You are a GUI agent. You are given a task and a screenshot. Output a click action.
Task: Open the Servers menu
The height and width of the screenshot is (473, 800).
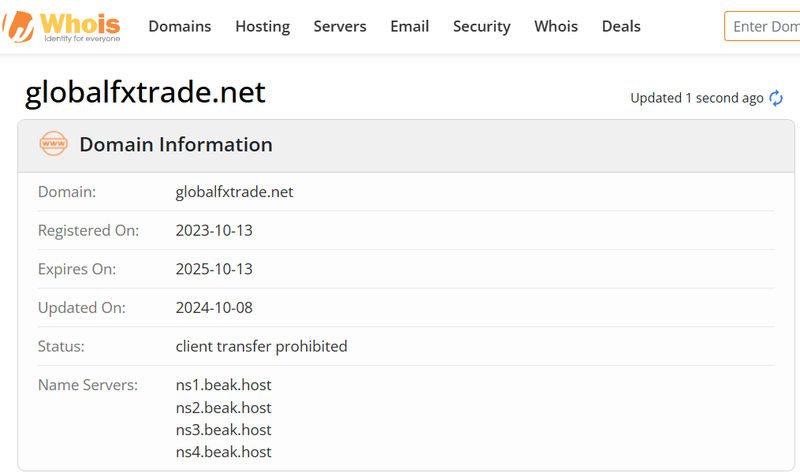(340, 26)
